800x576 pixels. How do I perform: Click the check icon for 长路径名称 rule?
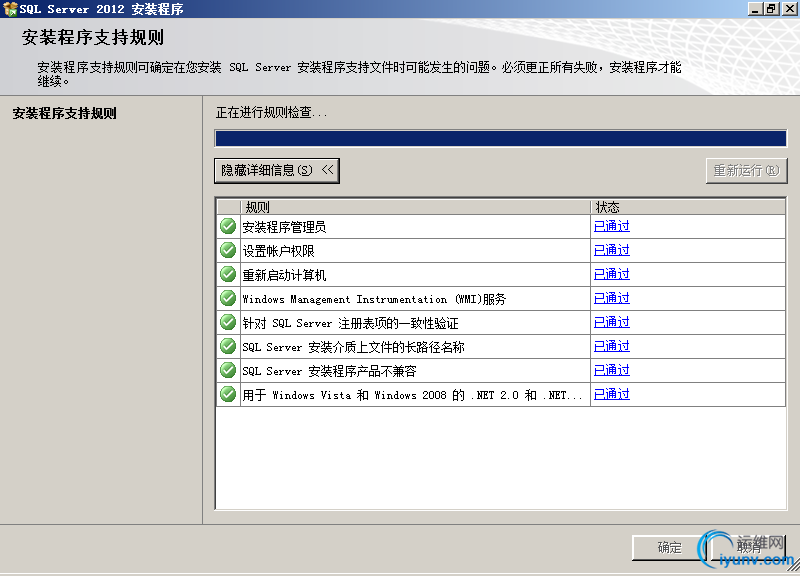(228, 346)
